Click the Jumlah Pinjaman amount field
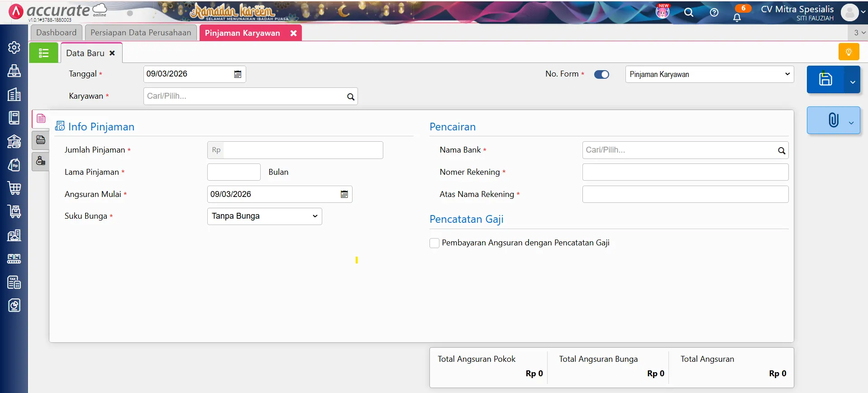This screenshot has height=393, width=868. (302, 150)
